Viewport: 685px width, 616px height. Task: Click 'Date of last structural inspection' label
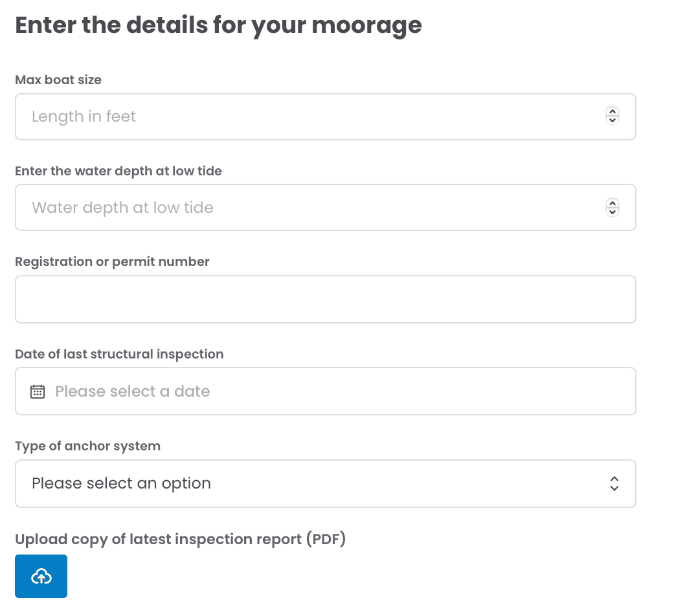click(x=119, y=355)
